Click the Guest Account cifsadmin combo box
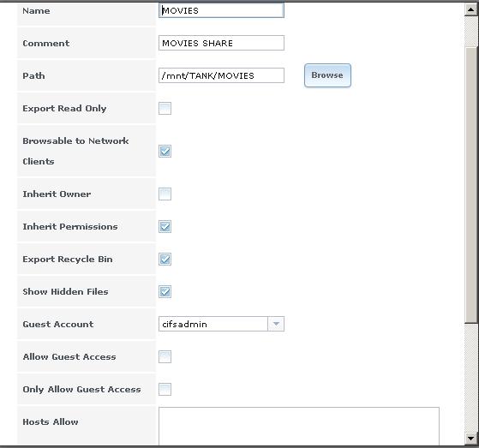Viewport: 479px width, 448px height. 221,324
